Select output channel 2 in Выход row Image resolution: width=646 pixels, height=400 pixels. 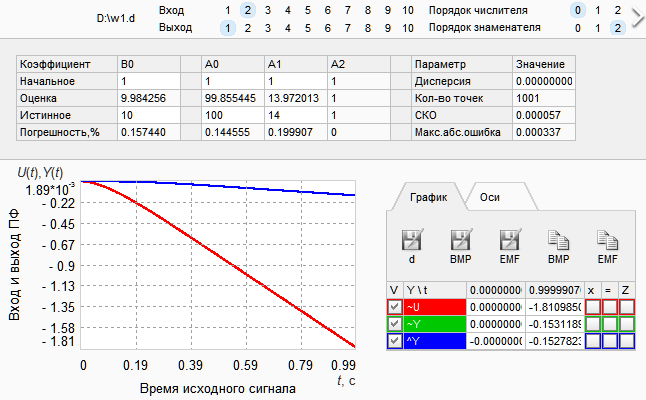[x=248, y=28]
